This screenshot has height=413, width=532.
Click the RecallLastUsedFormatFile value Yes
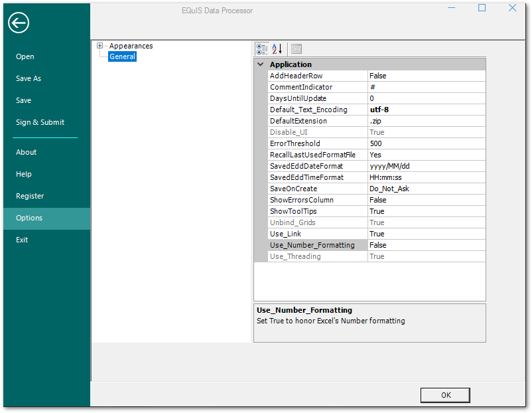pos(427,155)
